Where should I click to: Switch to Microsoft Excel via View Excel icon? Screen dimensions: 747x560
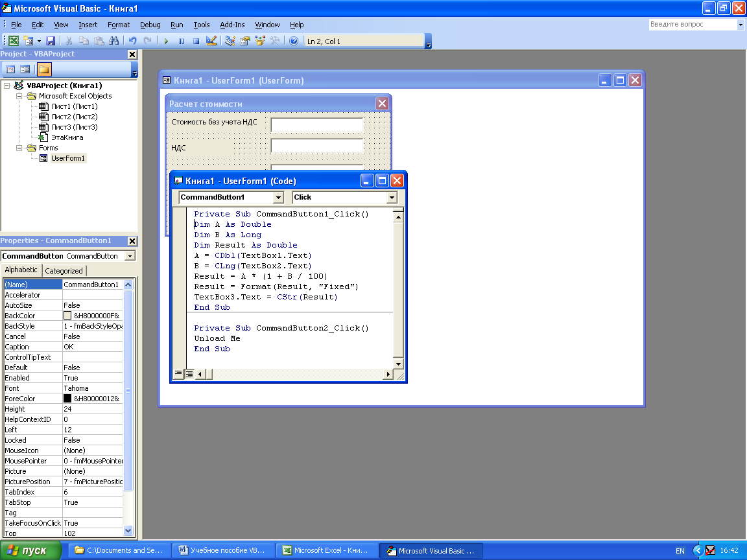pos(14,41)
